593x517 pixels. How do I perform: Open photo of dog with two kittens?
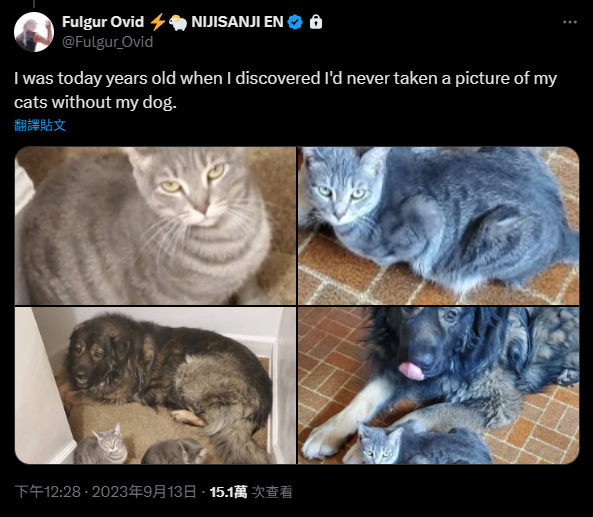(155, 385)
